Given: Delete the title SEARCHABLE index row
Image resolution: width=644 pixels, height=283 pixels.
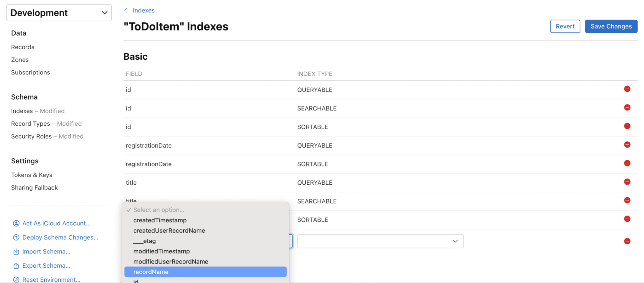Looking at the screenshot, I should pos(627,200).
